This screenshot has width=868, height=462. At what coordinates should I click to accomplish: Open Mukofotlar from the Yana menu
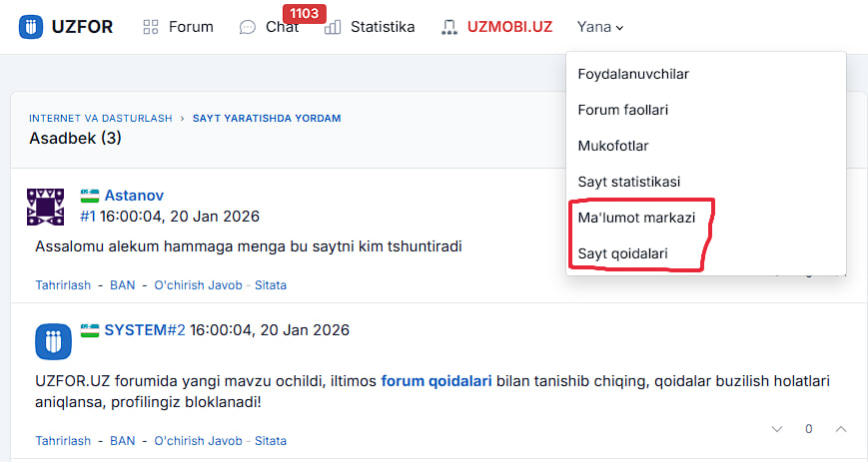pyautogui.click(x=613, y=146)
